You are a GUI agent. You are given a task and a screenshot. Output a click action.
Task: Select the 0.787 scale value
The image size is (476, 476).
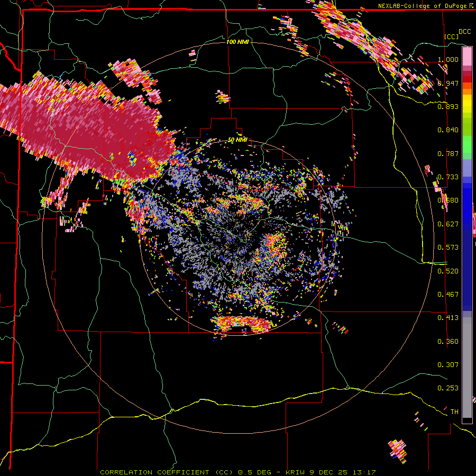click(448, 153)
